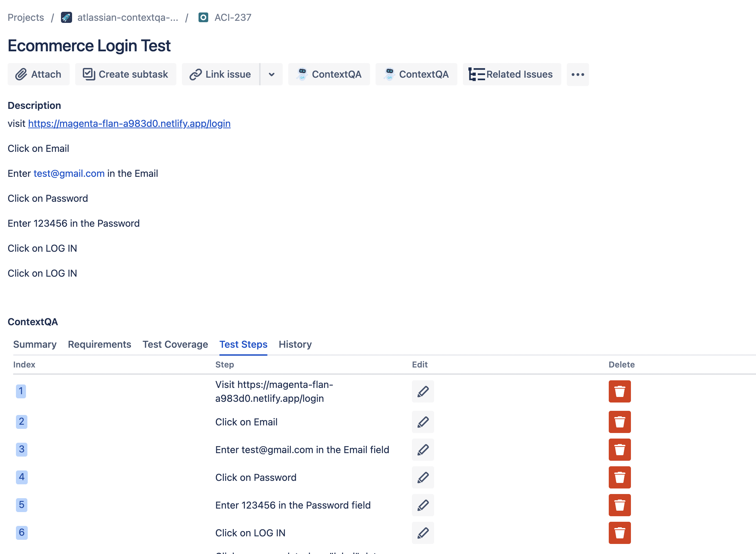
Task: Click the rocket project avatar in breadcrumb
Action: point(67,17)
